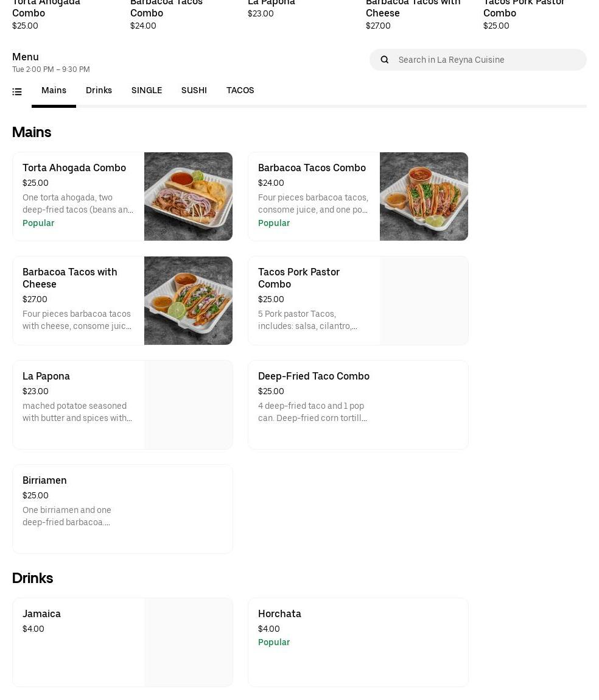Switch to the Drinks tab
Screen dimensions: 599x700
coord(99,90)
